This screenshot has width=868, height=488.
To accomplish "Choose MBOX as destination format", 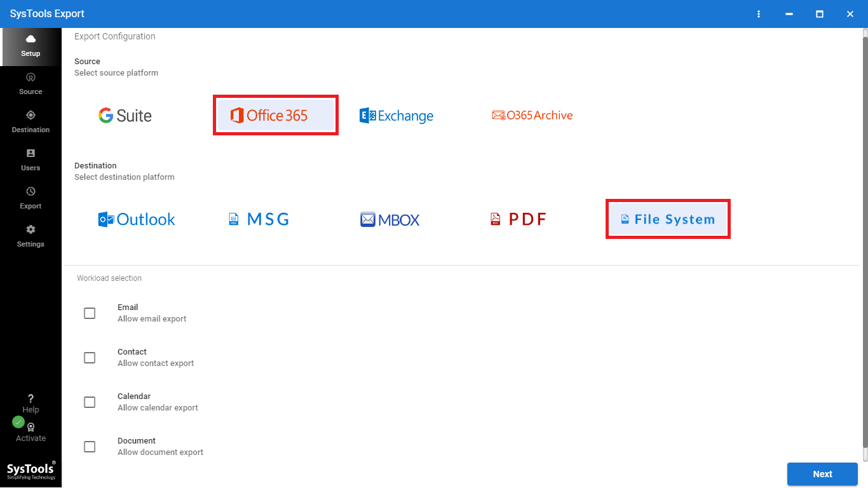I will [390, 220].
